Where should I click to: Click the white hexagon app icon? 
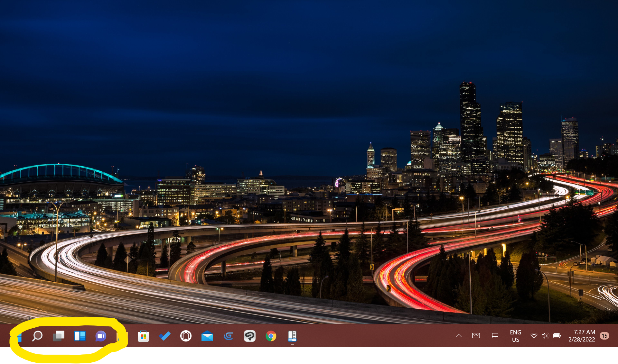[186, 336]
